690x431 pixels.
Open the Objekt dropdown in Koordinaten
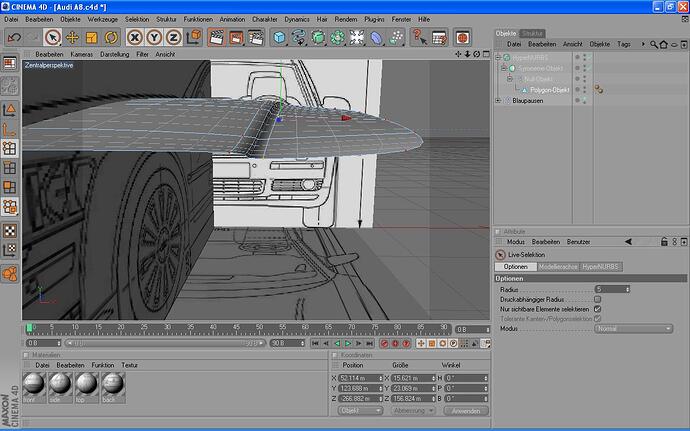tap(360, 411)
